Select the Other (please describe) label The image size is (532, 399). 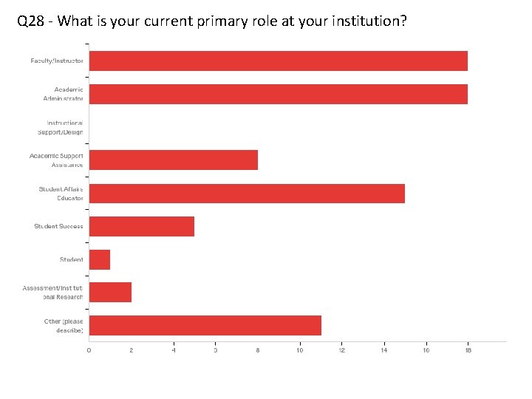click(x=64, y=326)
